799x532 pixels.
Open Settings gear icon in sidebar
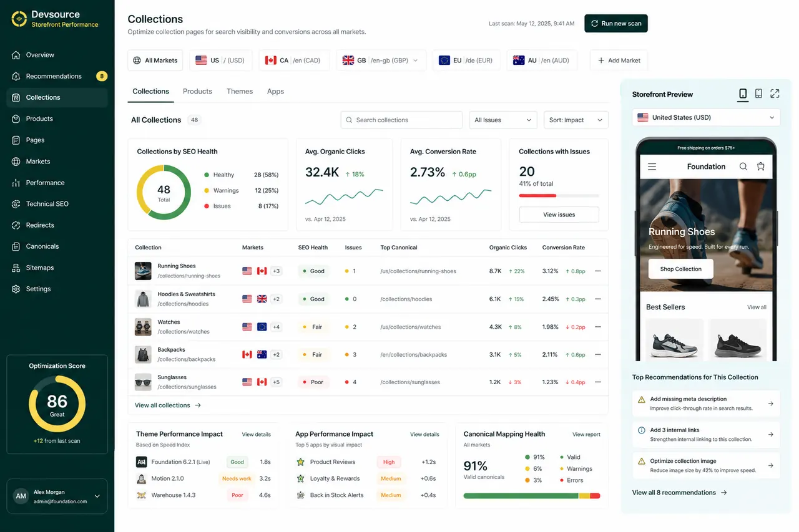[x=16, y=289]
